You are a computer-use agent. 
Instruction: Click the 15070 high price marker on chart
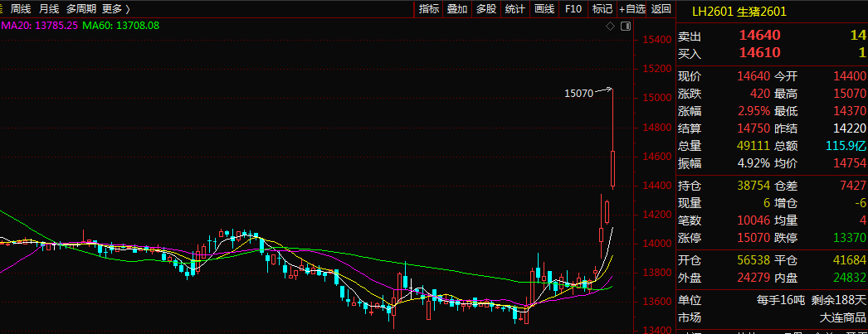(x=578, y=94)
